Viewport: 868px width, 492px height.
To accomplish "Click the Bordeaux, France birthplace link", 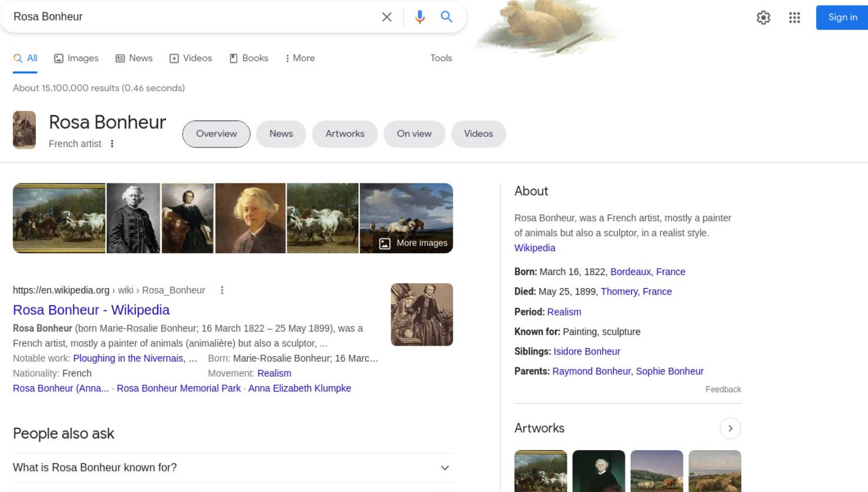I will click(648, 272).
